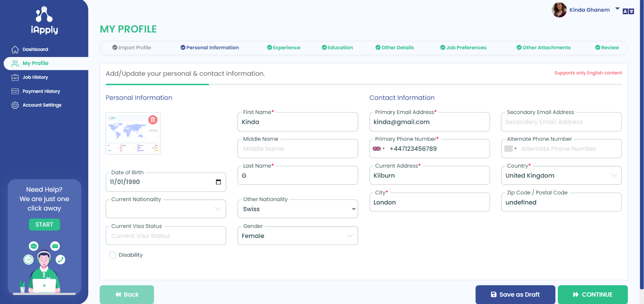Open the Date of Birth calendar picker
644x304 pixels.
[x=218, y=182]
